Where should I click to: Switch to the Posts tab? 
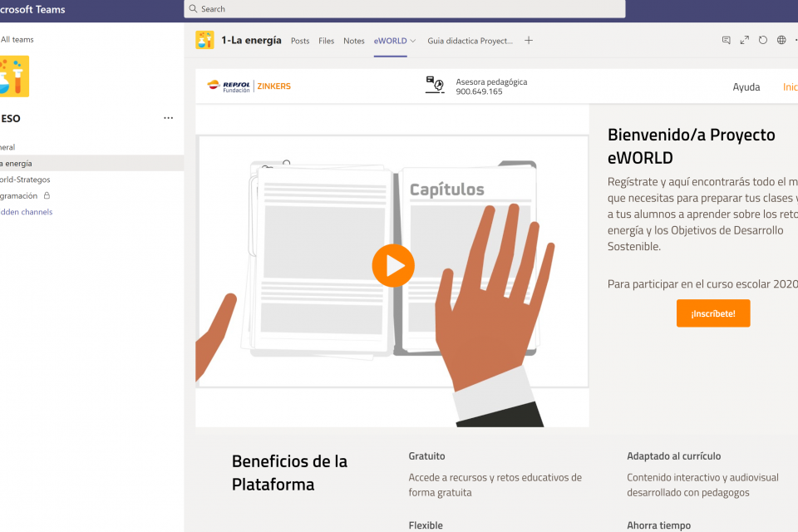tap(300, 41)
